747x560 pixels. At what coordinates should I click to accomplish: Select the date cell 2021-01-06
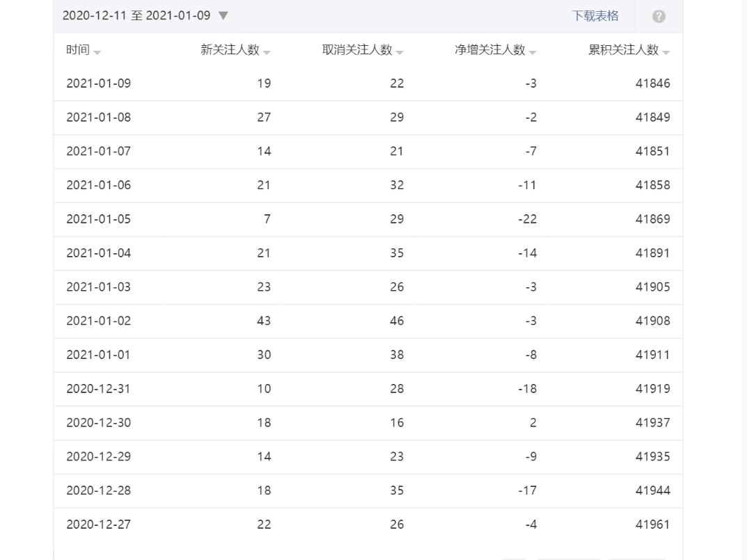point(99,185)
